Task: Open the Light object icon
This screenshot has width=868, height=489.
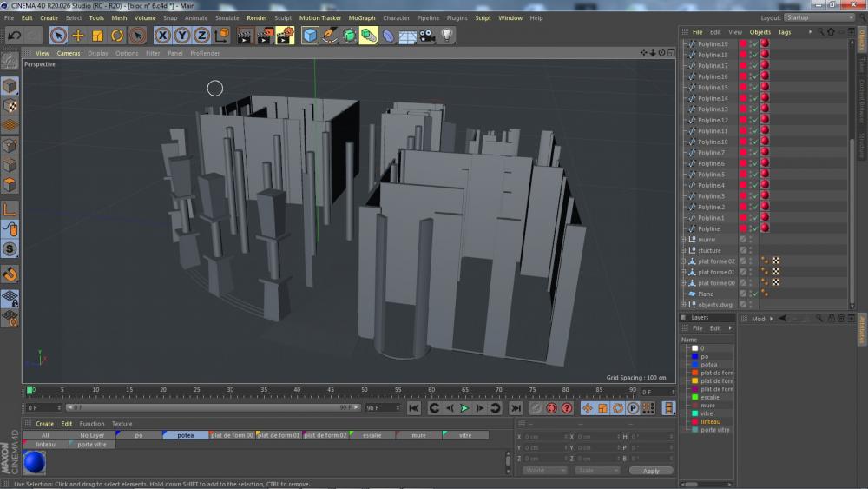Action: point(447,36)
